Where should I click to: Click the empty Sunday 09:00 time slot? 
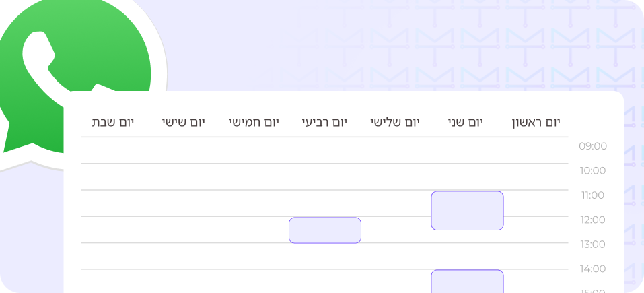click(x=535, y=150)
